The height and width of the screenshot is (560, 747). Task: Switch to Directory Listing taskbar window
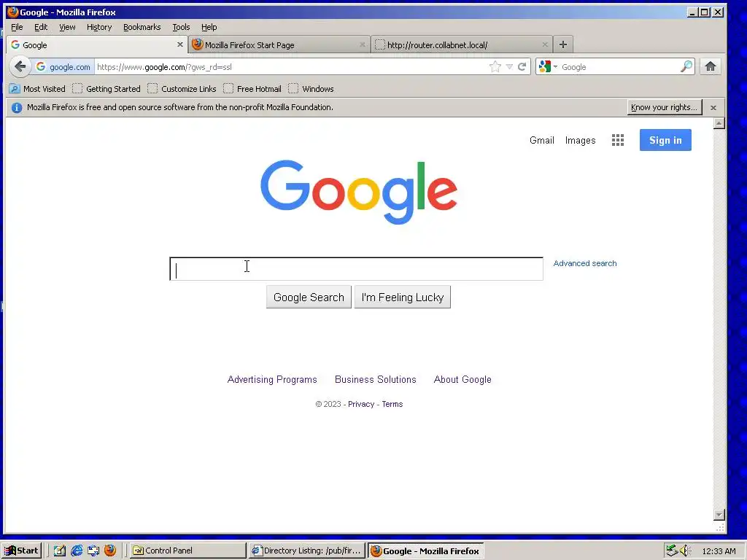[x=308, y=551]
